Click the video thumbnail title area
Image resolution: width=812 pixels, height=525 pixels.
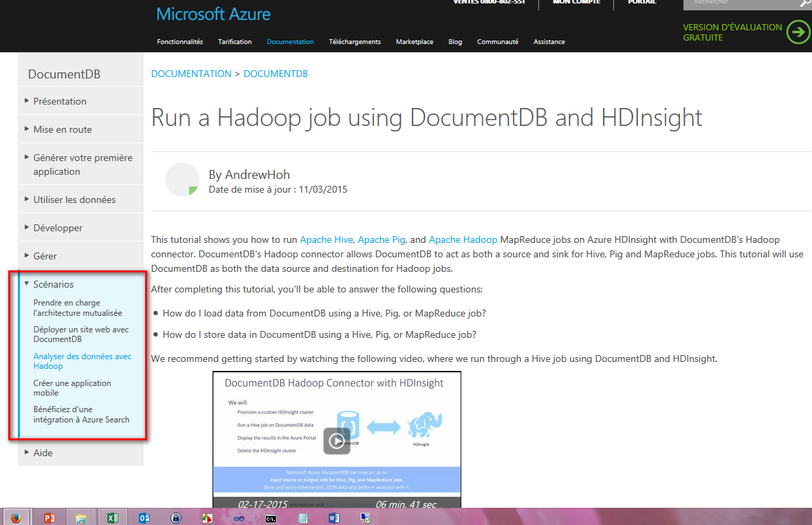[334, 383]
